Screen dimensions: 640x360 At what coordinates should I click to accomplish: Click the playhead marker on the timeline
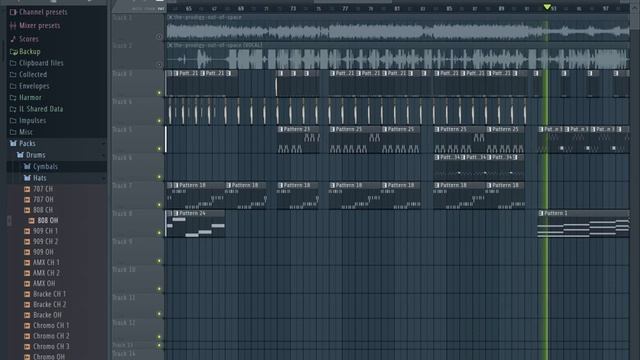coord(547,7)
